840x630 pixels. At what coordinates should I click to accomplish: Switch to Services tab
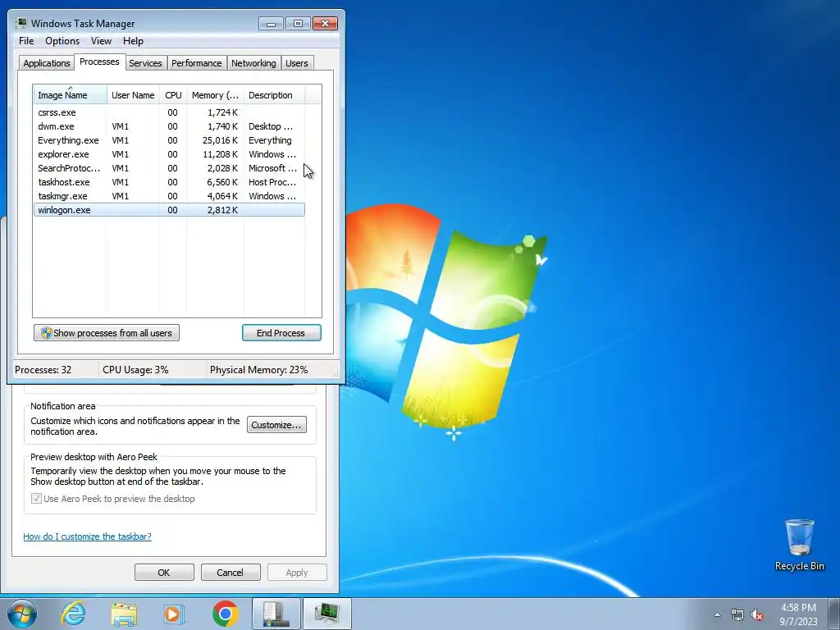coord(145,63)
